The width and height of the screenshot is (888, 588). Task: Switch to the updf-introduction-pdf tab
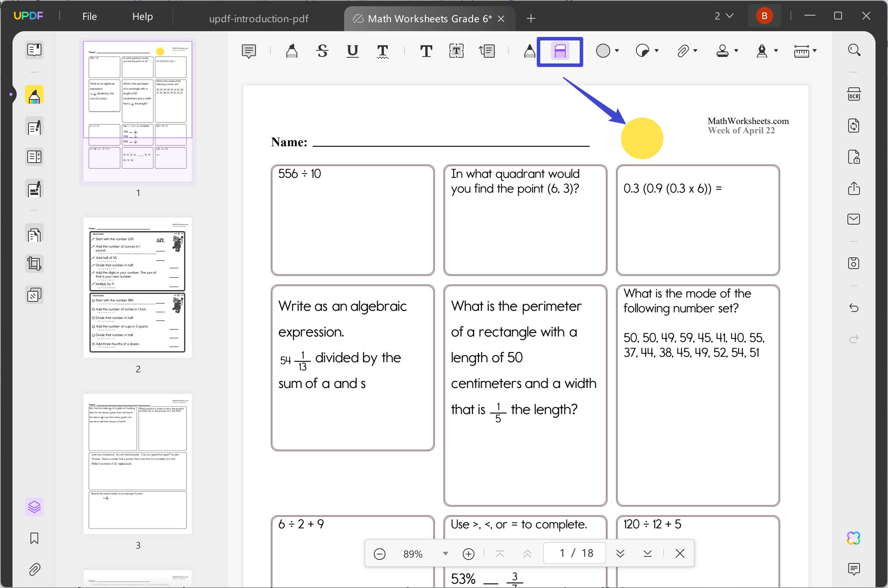(259, 18)
